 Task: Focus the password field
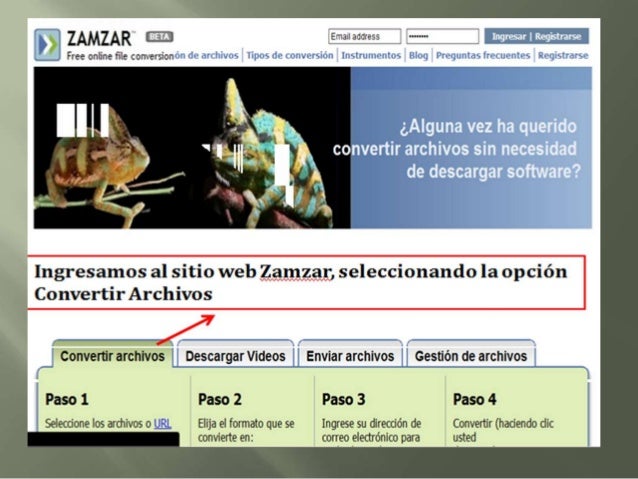tap(442, 36)
